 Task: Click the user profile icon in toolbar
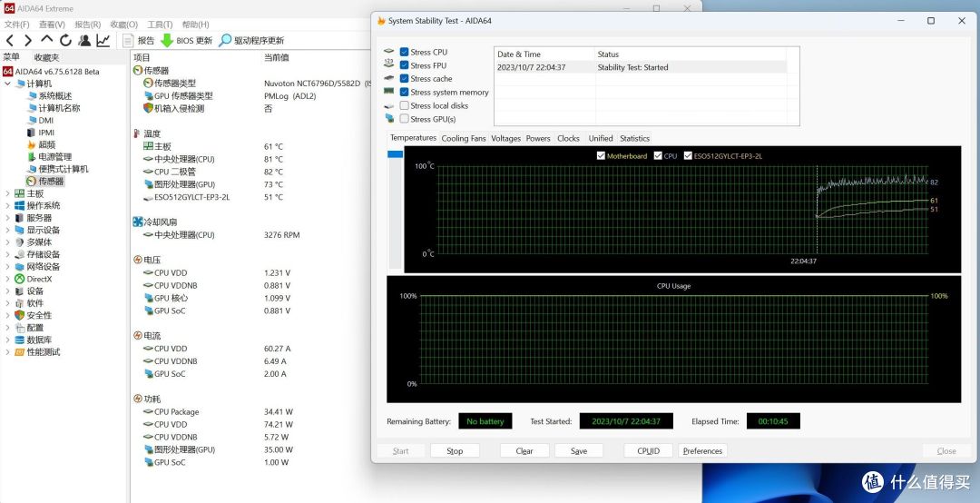tap(84, 41)
